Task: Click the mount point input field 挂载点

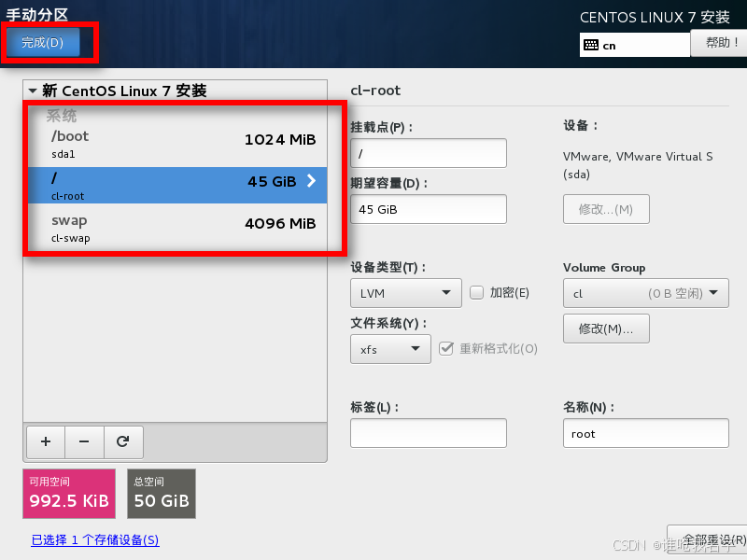Action: click(x=429, y=153)
